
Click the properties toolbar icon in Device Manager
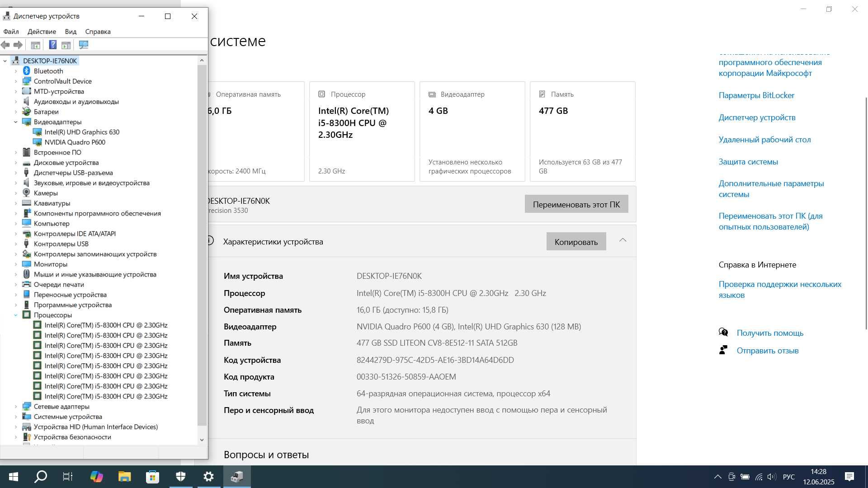(35, 45)
